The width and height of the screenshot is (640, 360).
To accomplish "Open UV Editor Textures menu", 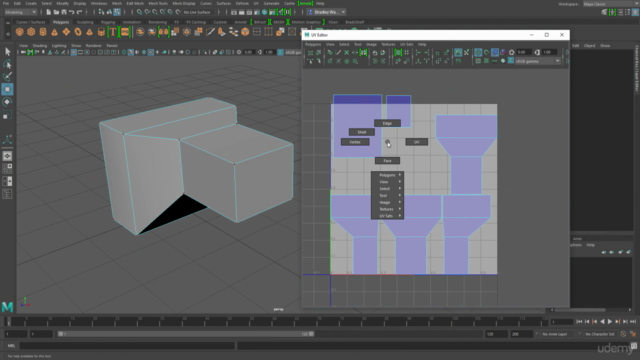I will pos(388,44).
